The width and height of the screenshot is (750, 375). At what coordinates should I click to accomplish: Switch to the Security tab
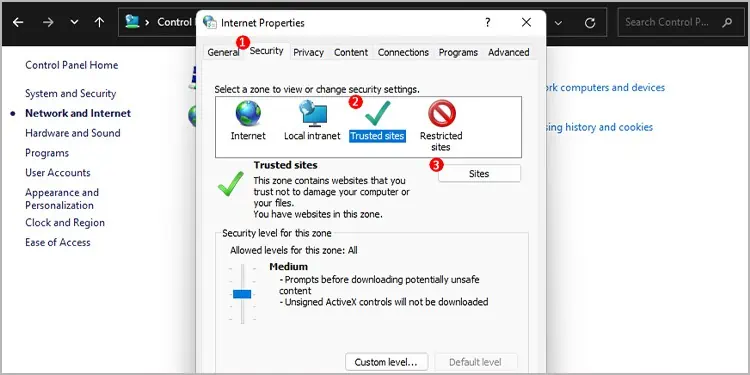266,51
